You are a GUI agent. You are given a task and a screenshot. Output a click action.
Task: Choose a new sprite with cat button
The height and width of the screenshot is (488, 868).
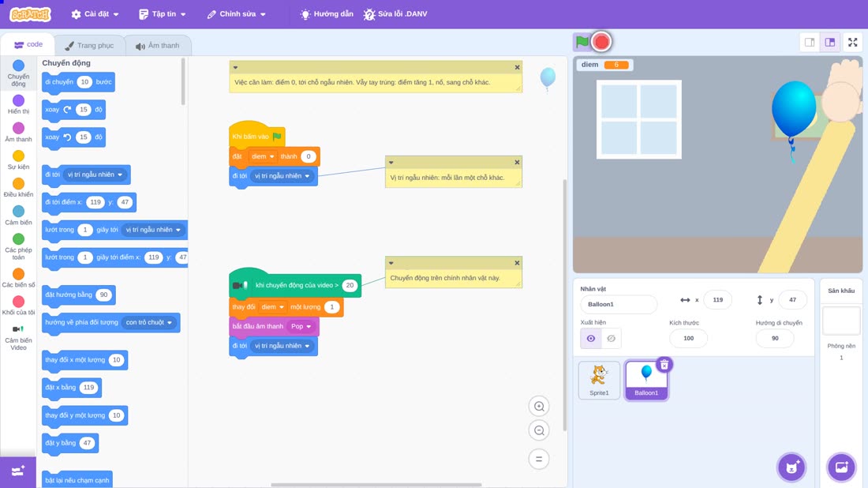click(791, 467)
